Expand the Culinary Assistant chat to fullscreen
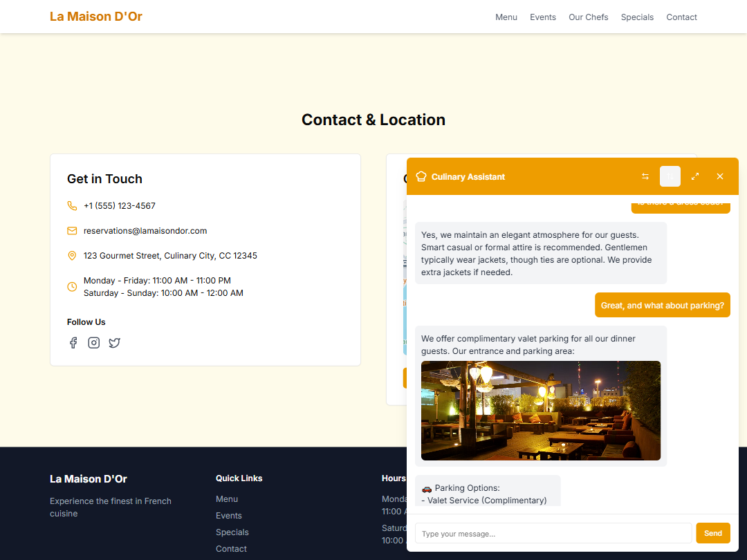 pyautogui.click(x=695, y=176)
